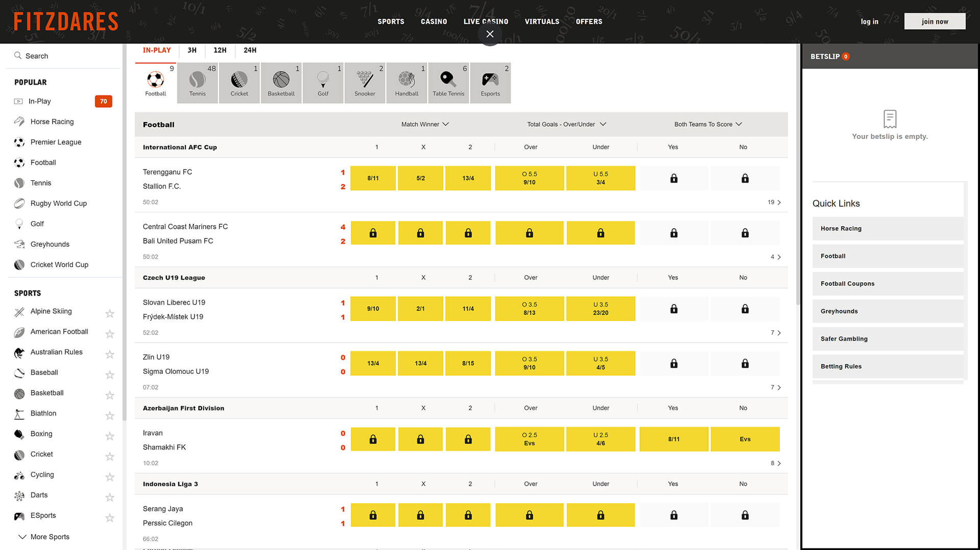Click the join now button

click(x=935, y=21)
